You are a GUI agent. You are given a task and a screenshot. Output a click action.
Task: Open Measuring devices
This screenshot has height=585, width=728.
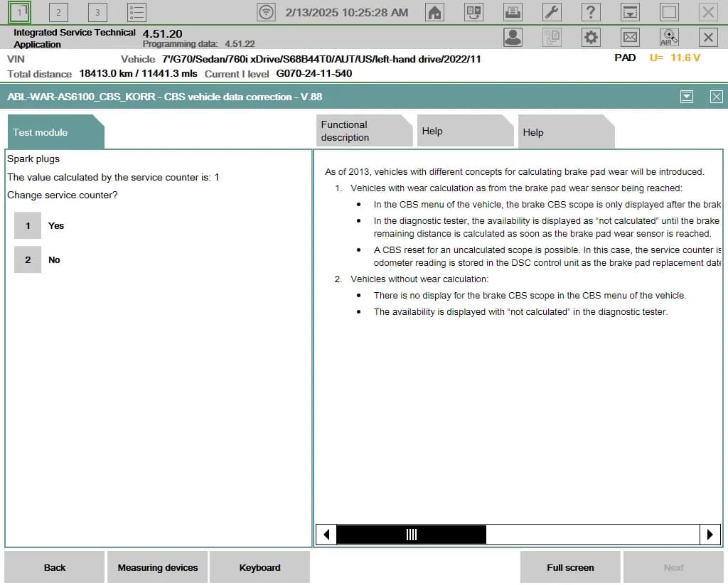(x=157, y=567)
